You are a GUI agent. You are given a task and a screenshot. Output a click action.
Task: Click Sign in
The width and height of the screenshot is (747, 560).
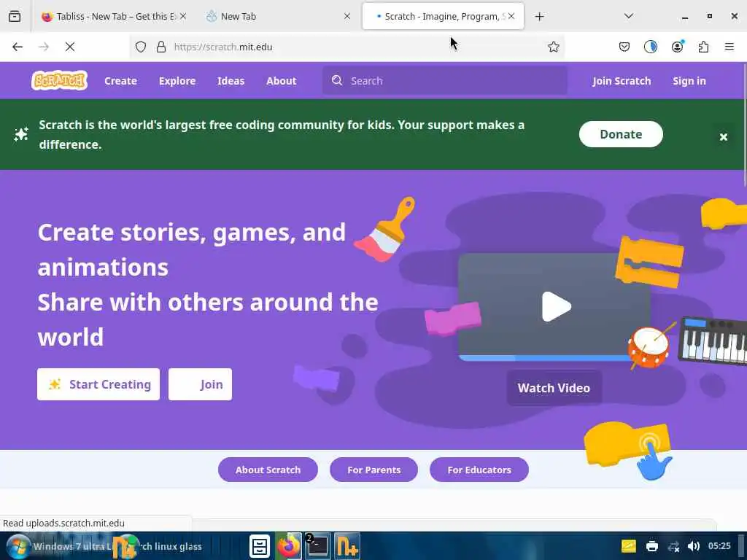click(689, 81)
